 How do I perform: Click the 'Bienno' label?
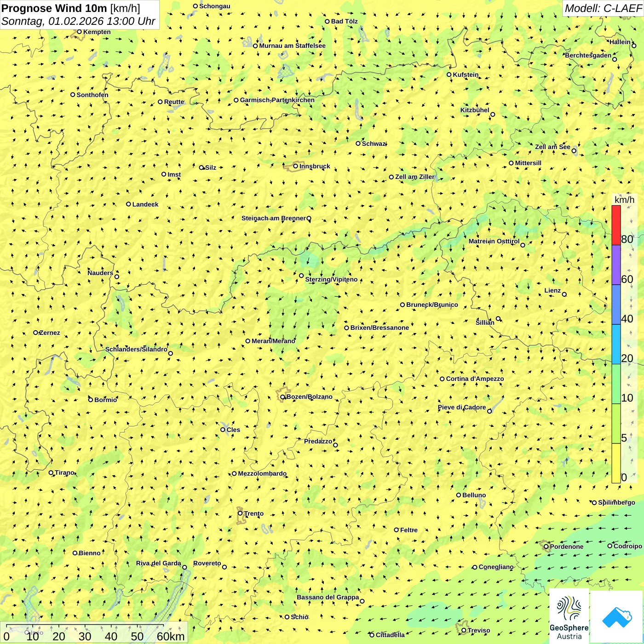point(90,553)
